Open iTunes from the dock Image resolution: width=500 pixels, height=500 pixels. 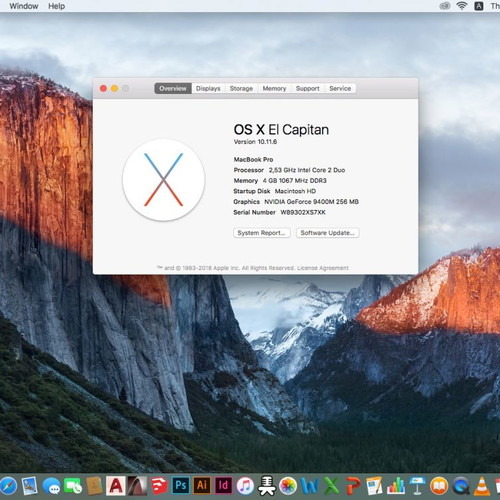click(x=245, y=486)
